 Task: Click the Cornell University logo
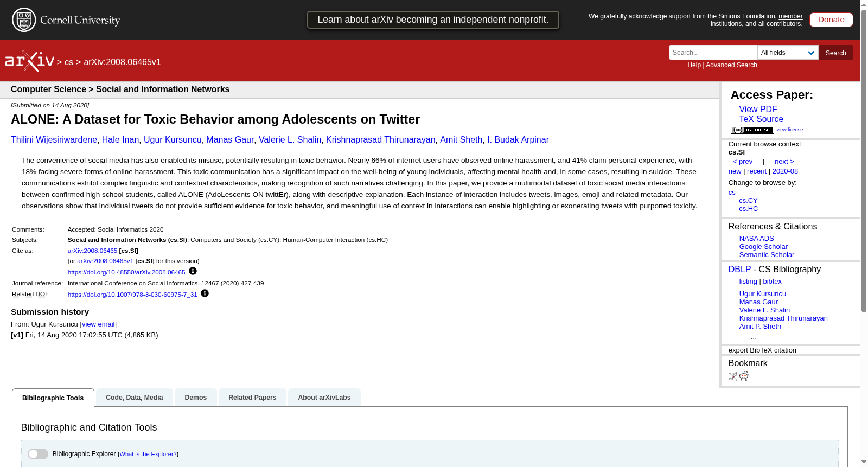click(66, 20)
